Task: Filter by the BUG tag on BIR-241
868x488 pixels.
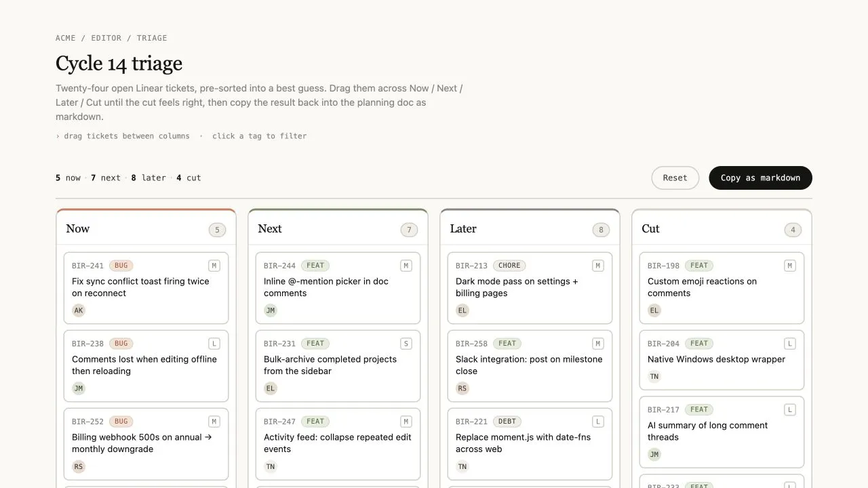Action: [x=121, y=266]
